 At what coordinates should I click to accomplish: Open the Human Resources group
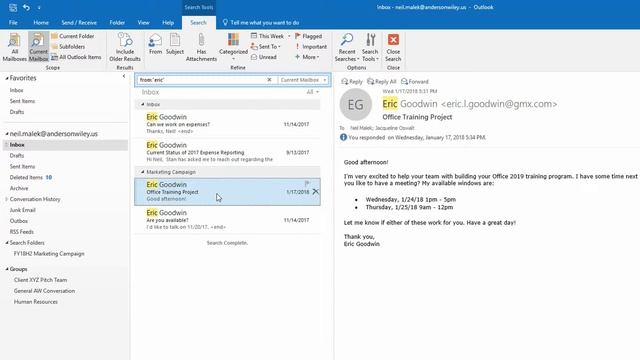click(36, 302)
